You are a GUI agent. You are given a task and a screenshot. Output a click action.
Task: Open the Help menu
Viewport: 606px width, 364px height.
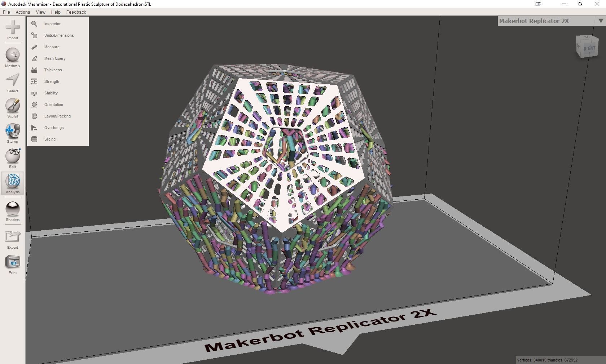[x=56, y=12]
